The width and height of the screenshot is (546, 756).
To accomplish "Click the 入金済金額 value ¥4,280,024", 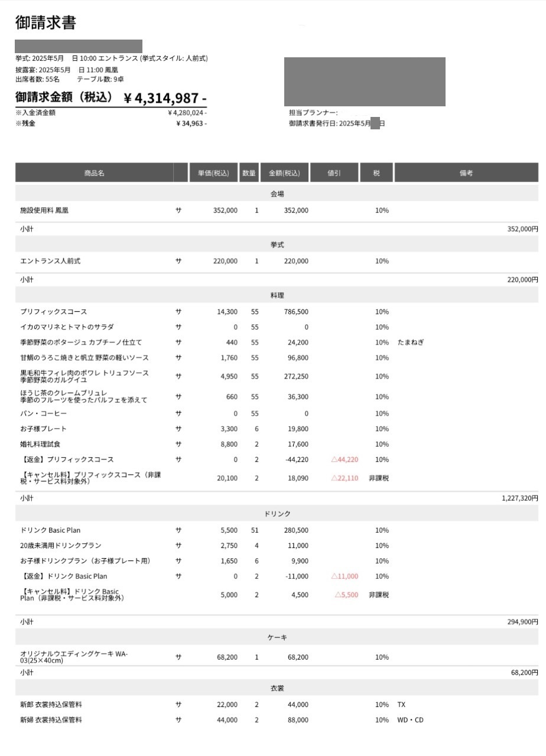I will [x=187, y=113].
